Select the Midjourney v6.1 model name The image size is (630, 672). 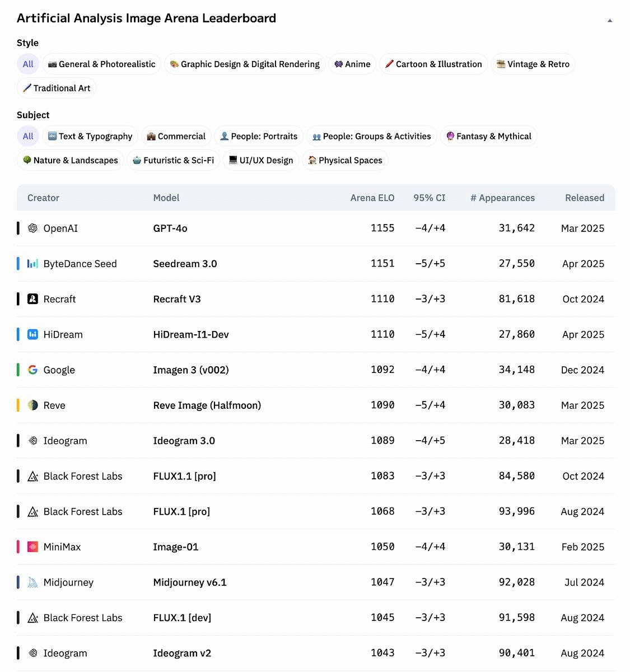pyautogui.click(x=190, y=582)
